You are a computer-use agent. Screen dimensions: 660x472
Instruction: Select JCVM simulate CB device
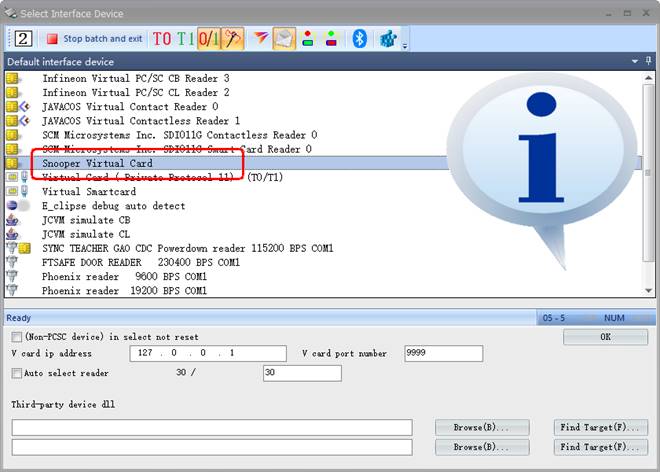[x=86, y=220]
